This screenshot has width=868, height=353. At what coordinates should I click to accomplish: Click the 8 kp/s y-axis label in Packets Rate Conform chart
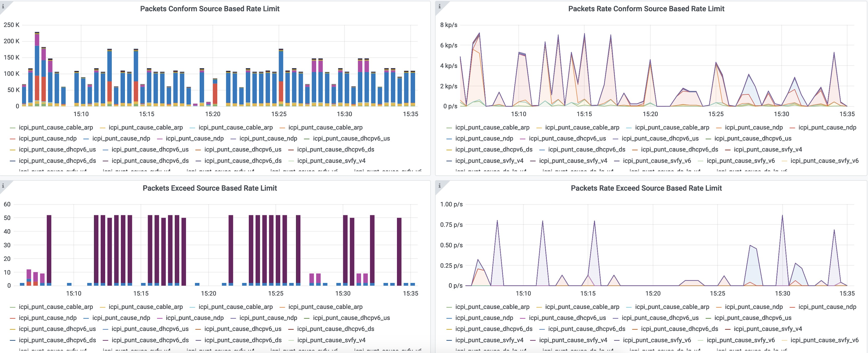click(449, 25)
